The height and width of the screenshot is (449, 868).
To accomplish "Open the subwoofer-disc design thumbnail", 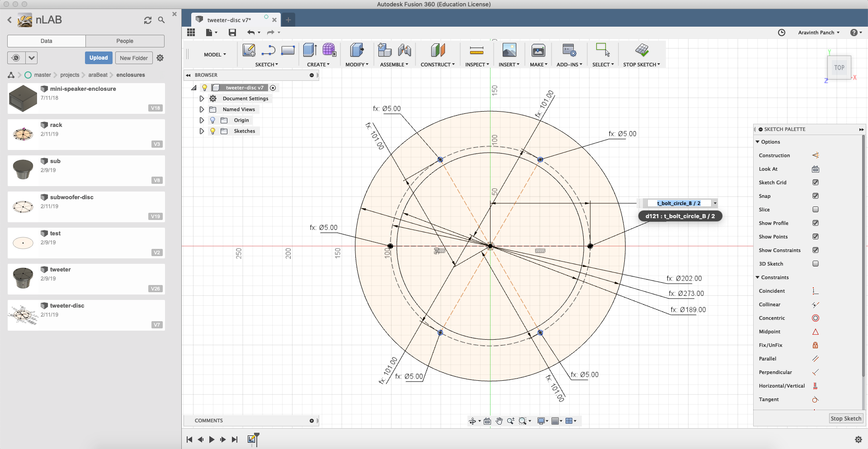I will point(23,206).
